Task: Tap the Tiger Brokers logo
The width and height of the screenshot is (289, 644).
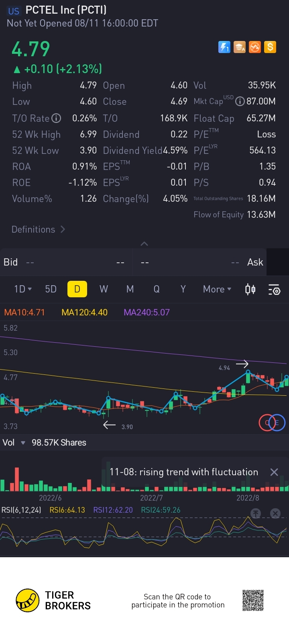Action: pos(53,600)
